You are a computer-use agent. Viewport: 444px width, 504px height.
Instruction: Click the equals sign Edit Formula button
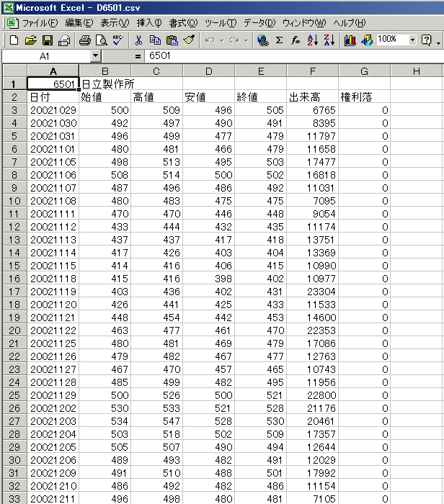point(138,56)
